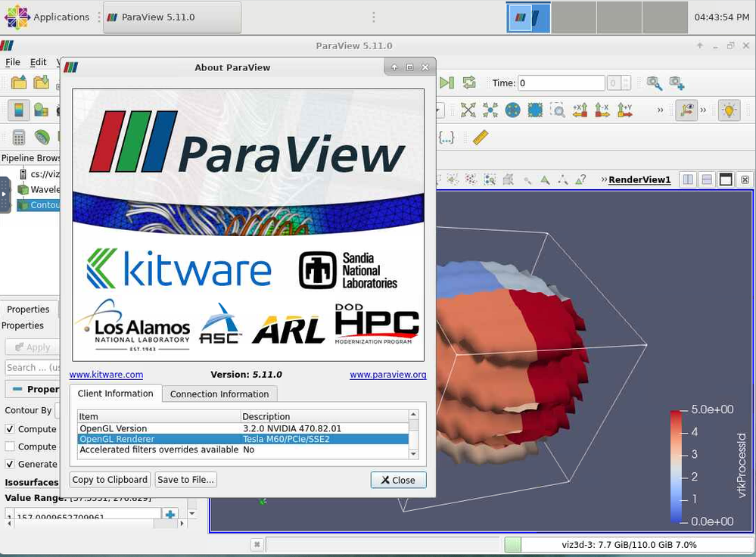Split RenderView1 vertically
The height and width of the screenshot is (557, 756).
707,180
